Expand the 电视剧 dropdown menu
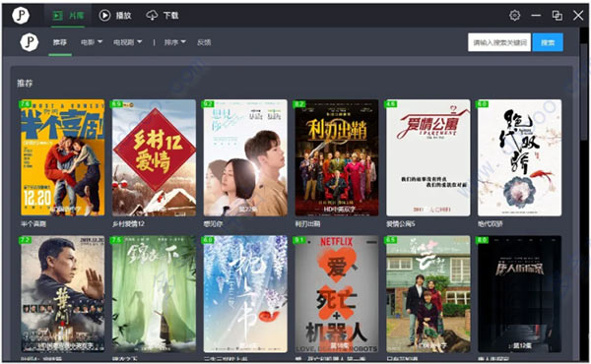The image size is (591, 364). pyautogui.click(x=128, y=42)
